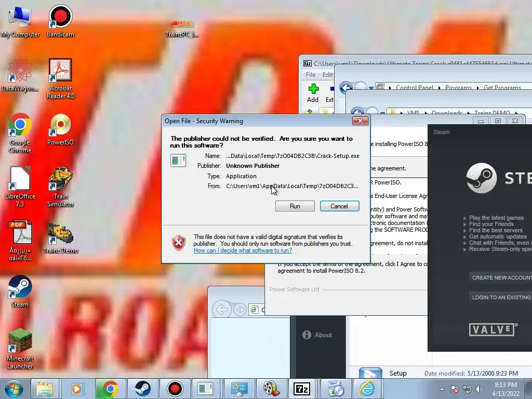Click the Add button in 7-Zip toolbar
The image size is (532, 399).
click(x=313, y=94)
